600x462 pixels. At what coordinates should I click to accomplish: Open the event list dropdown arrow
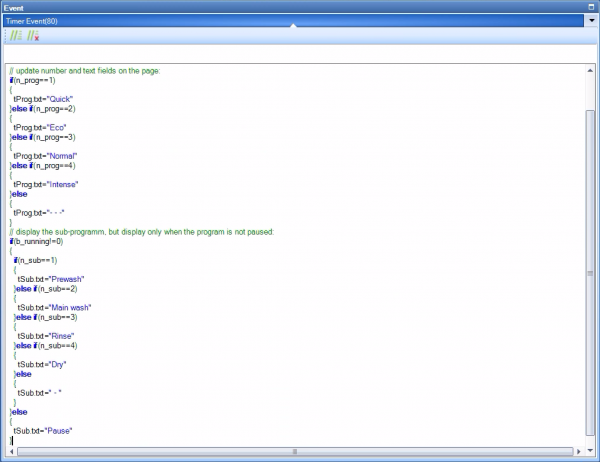point(592,19)
